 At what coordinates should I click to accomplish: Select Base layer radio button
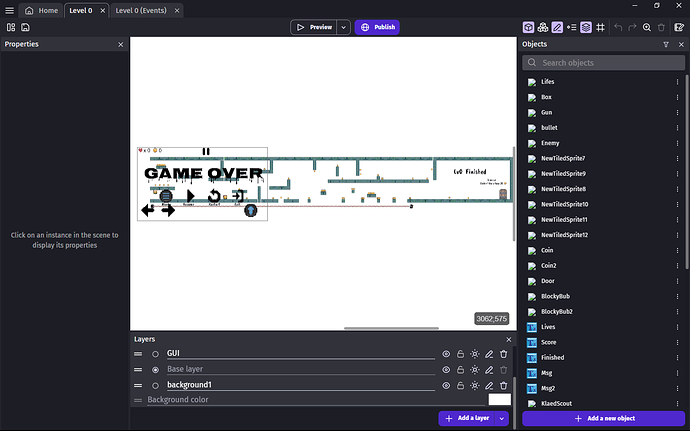(x=155, y=370)
